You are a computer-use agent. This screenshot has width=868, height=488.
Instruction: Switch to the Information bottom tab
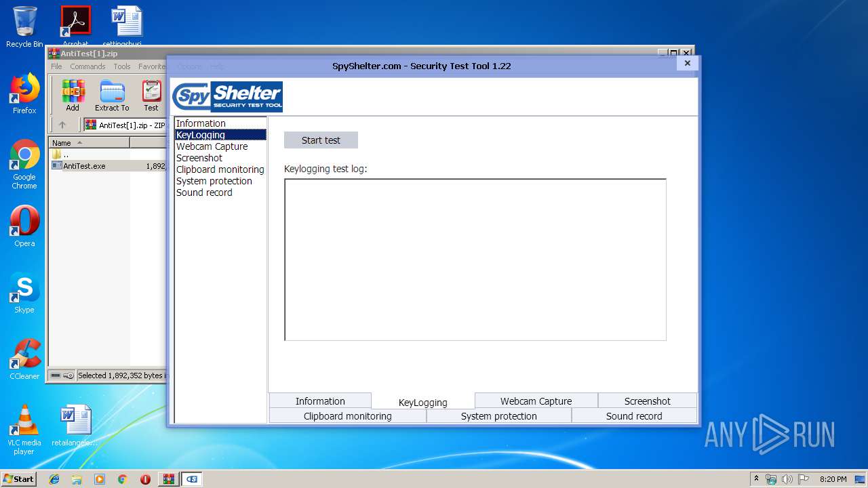click(x=320, y=401)
